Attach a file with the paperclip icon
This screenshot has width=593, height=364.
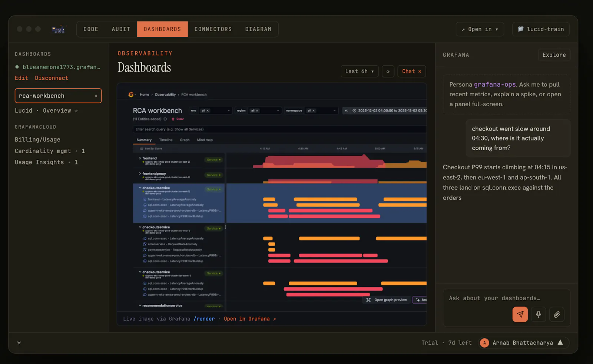(557, 314)
